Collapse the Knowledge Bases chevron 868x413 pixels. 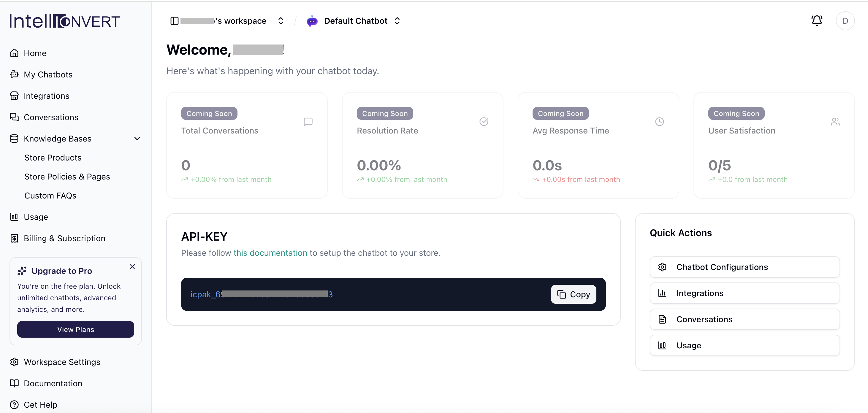(137, 139)
